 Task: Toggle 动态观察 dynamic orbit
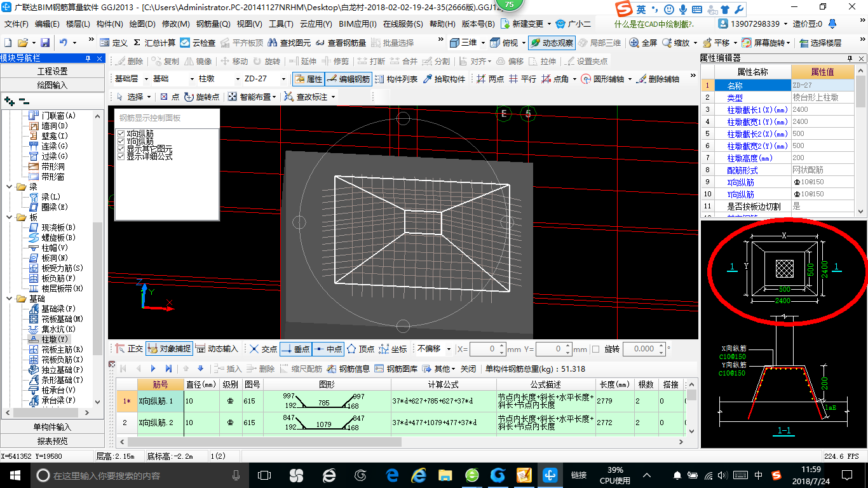552,43
